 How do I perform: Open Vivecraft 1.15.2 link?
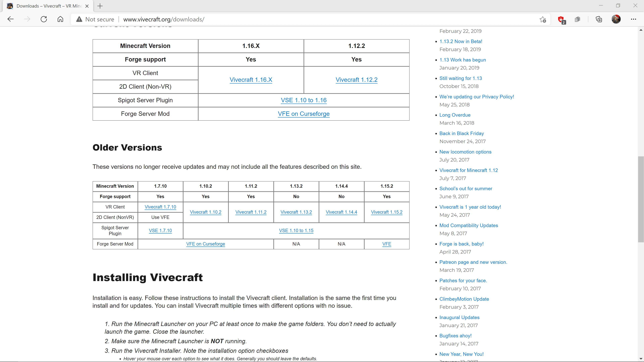387,212
